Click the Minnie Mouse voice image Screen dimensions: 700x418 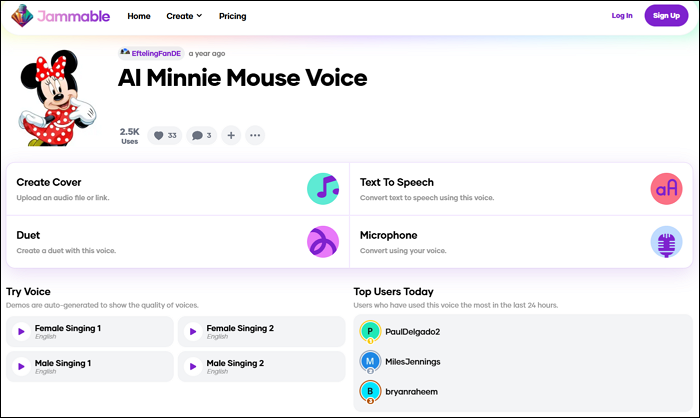pyautogui.click(x=57, y=98)
